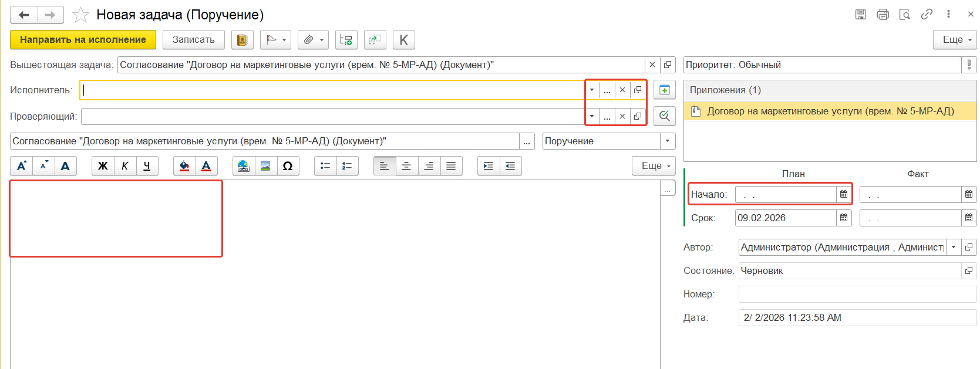This screenshot has width=980, height=369.
Task: Open calendar for plan Начало date
Action: coord(844,194)
